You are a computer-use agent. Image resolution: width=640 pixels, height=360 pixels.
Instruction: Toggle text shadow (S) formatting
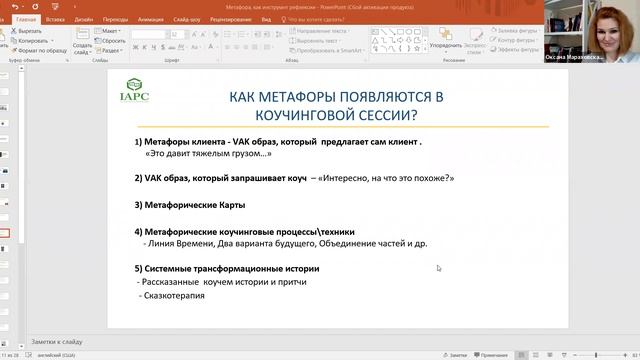pyautogui.click(x=163, y=48)
